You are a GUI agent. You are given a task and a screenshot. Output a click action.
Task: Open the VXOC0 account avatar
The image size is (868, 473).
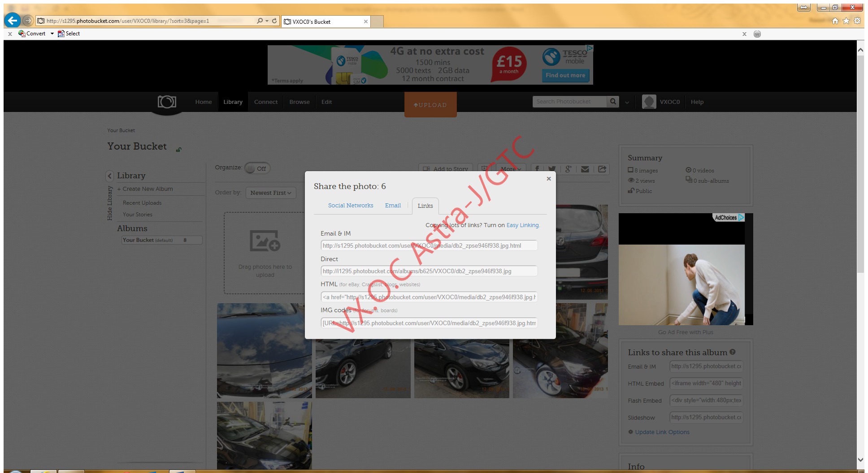[648, 102]
